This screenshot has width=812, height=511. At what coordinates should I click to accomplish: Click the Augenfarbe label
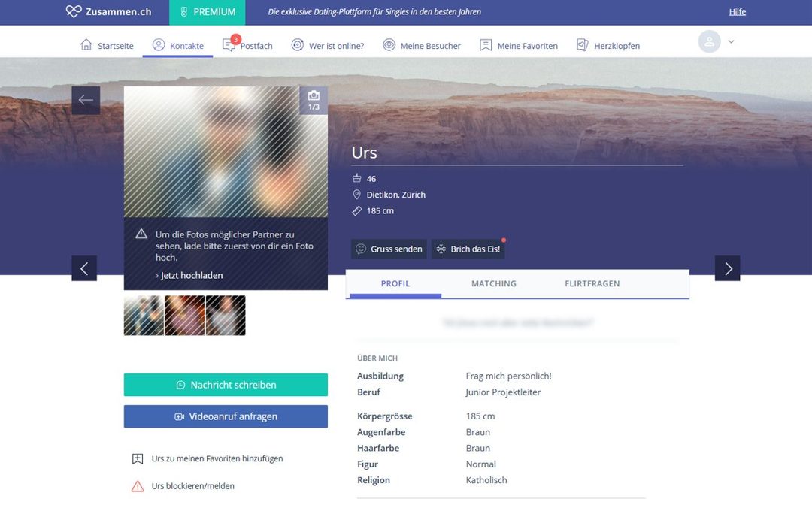(381, 432)
